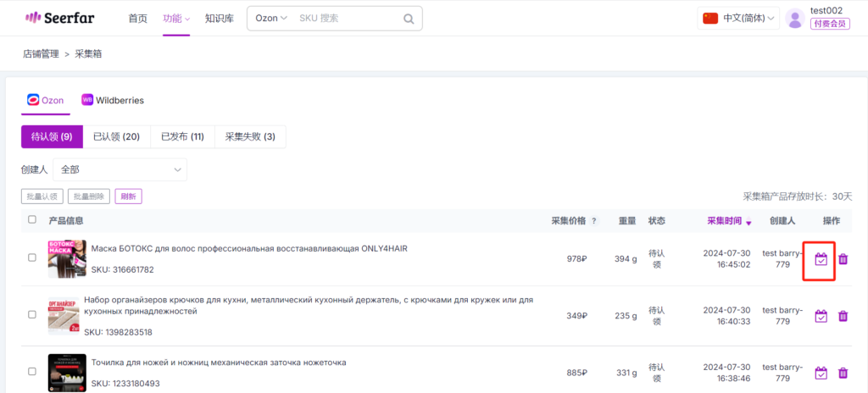Toggle the select-all products checkbox
868x393 pixels.
[32, 220]
